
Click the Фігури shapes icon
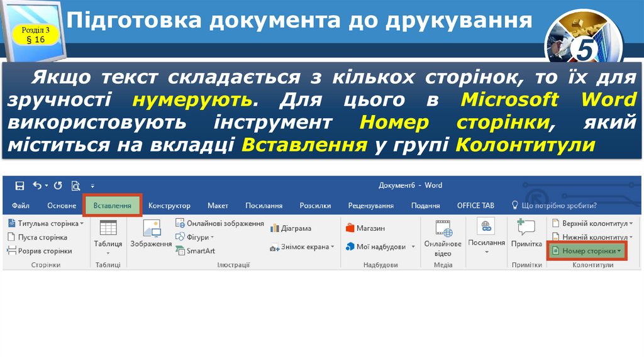[x=180, y=237]
